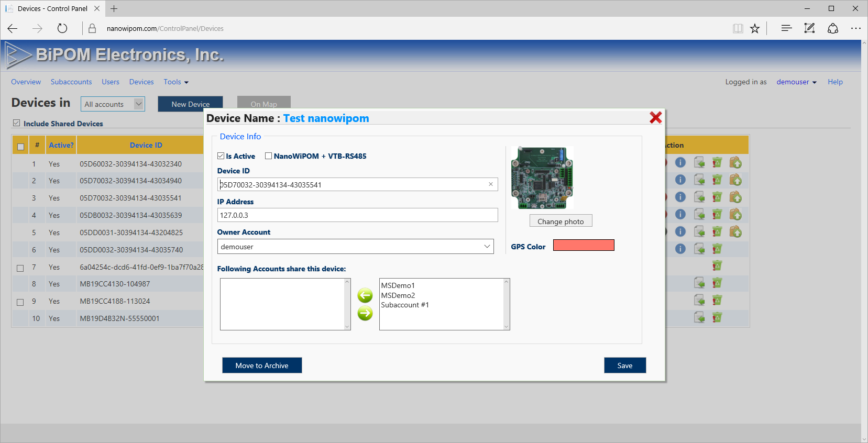Click the green left arrow to share account

click(x=365, y=295)
